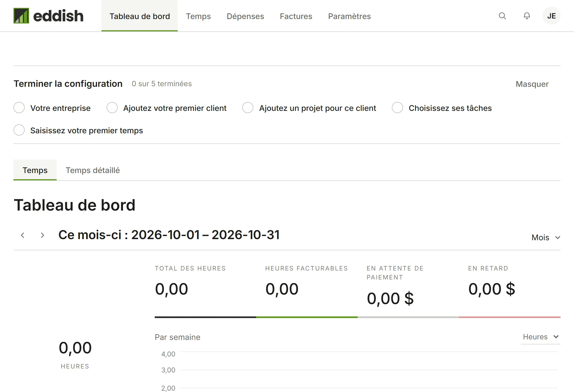This screenshot has height=392, width=574.
Task: Click the '0 sur 5 terminées' text
Action: [162, 84]
